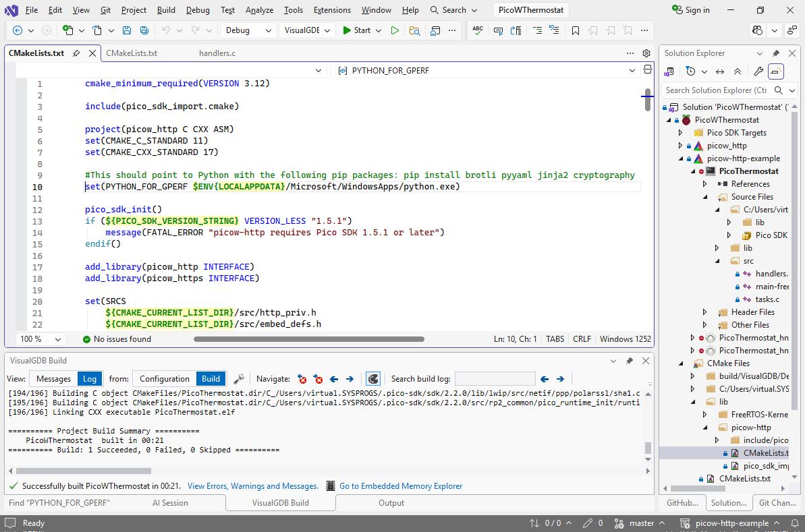Image resolution: width=805 pixels, height=532 pixels.
Task: Click View Errors, Warnings and Messages link
Action: click(252, 486)
